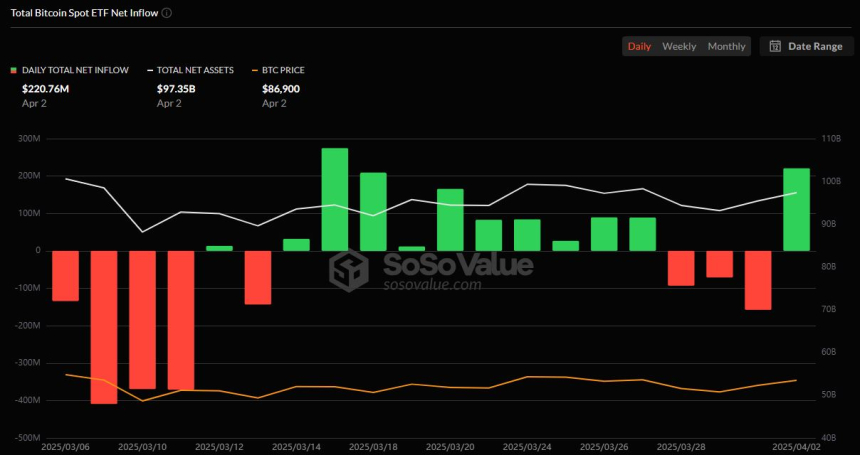Viewport: 860px width, 455px height.
Task: Click the 2025/03/06 red outflow bar
Action: click(65, 276)
